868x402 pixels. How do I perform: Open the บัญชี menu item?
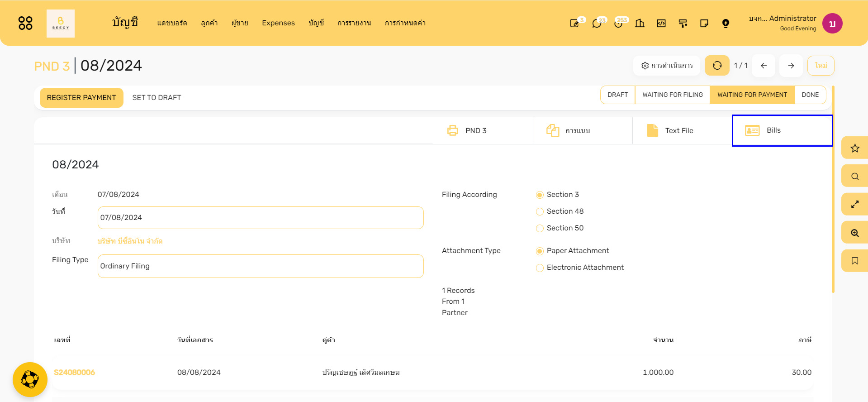pos(316,23)
